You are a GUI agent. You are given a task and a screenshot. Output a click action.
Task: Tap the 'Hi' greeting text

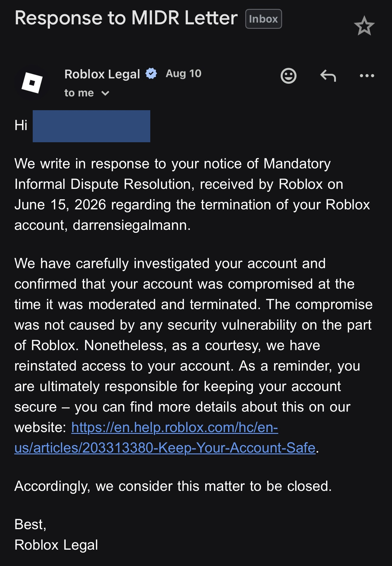tap(21, 125)
